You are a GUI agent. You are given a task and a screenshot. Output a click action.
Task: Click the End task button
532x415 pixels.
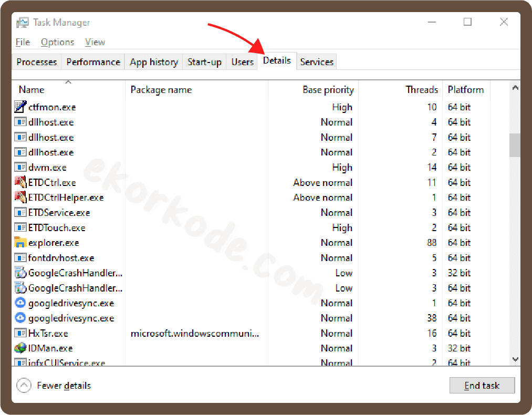pyautogui.click(x=482, y=385)
